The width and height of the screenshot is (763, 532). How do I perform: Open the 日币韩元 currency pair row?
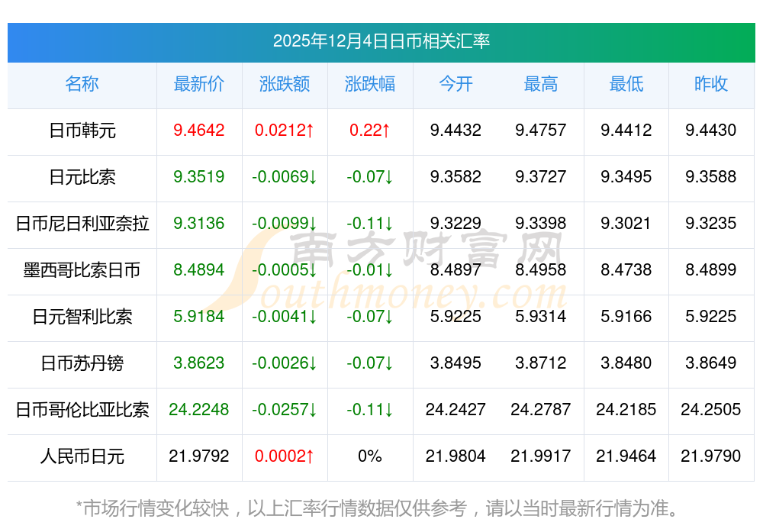[82, 131]
